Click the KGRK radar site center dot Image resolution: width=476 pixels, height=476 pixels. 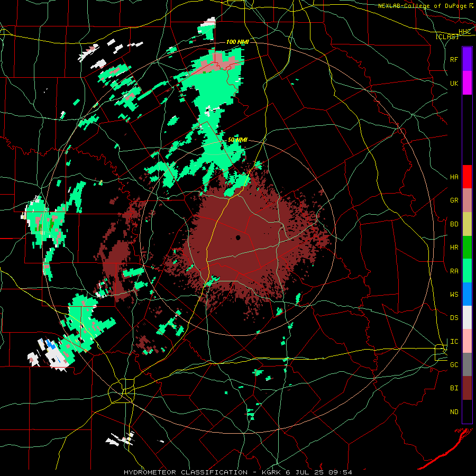pyautogui.click(x=238, y=237)
